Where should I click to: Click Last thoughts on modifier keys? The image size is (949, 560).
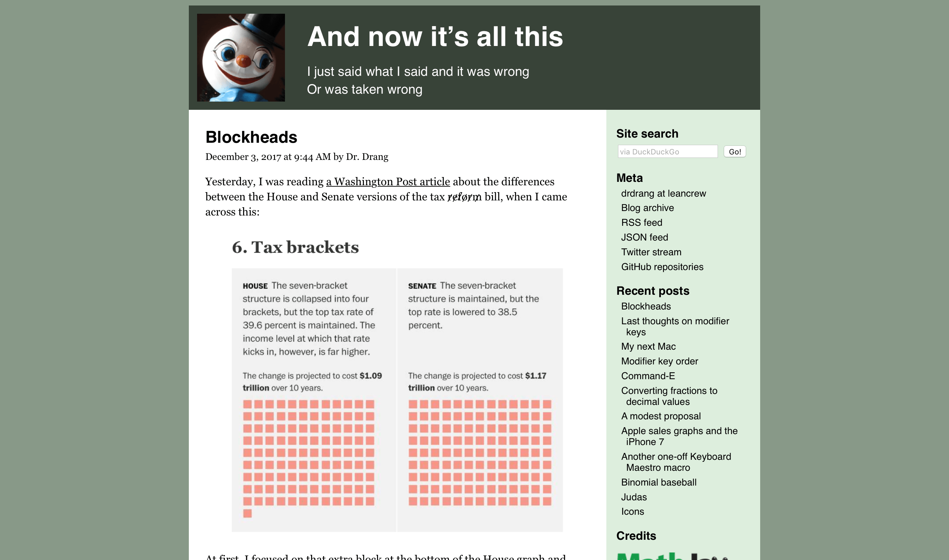pyautogui.click(x=675, y=326)
